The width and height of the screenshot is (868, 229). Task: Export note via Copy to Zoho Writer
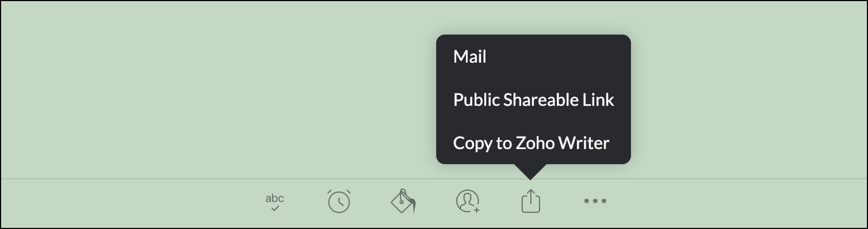(x=531, y=143)
